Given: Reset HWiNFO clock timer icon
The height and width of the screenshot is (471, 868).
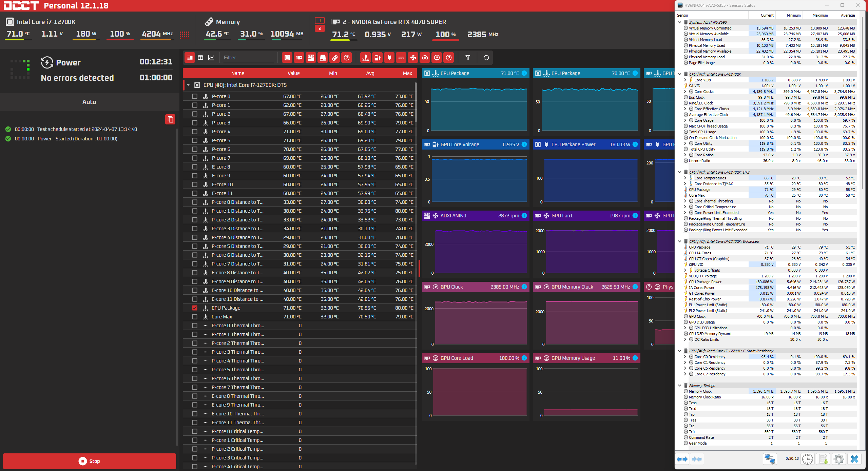Looking at the screenshot, I should click(808, 459).
